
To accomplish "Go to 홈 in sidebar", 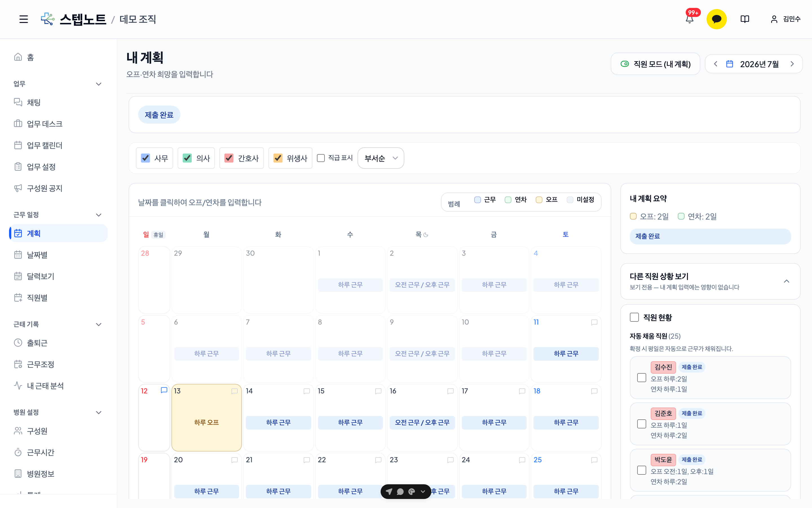I will [x=58, y=57].
